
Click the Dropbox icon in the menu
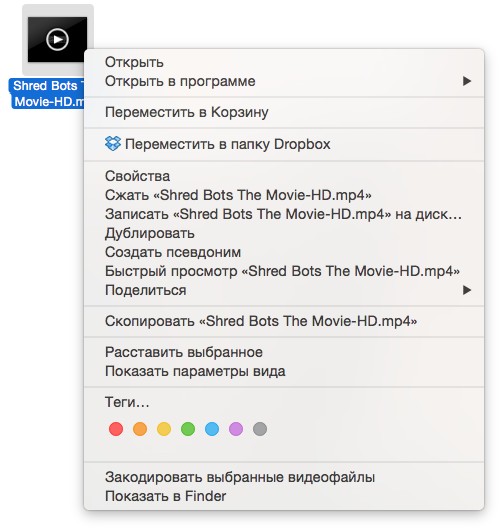coord(113,143)
